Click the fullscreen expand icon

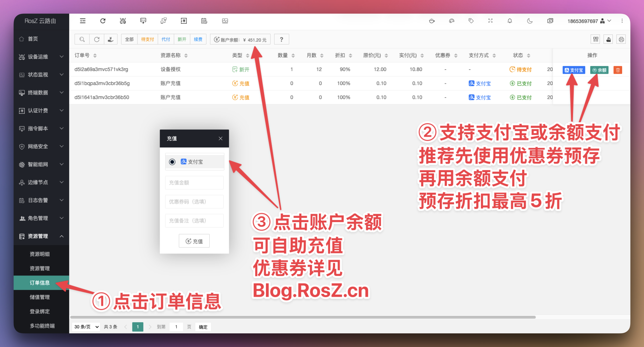click(490, 21)
